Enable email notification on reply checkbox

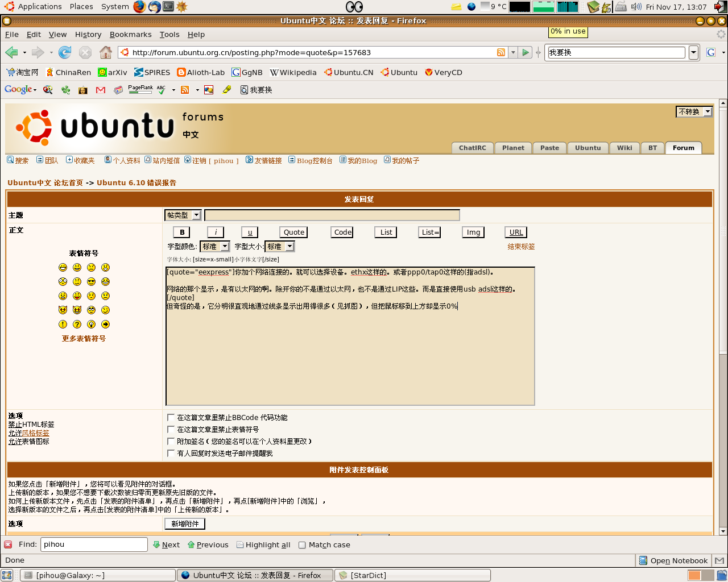(171, 453)
